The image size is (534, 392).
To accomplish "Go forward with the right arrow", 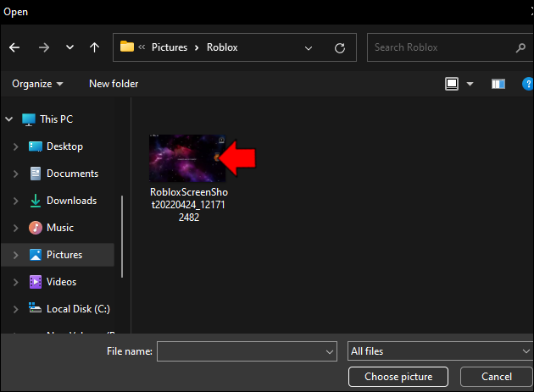I will click(x=44, y=47).
